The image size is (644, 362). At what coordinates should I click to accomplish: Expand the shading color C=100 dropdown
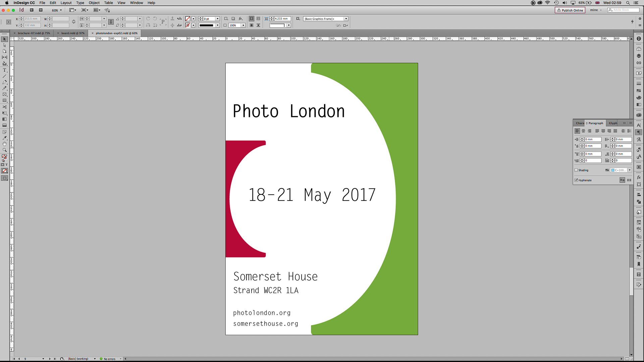630,170
